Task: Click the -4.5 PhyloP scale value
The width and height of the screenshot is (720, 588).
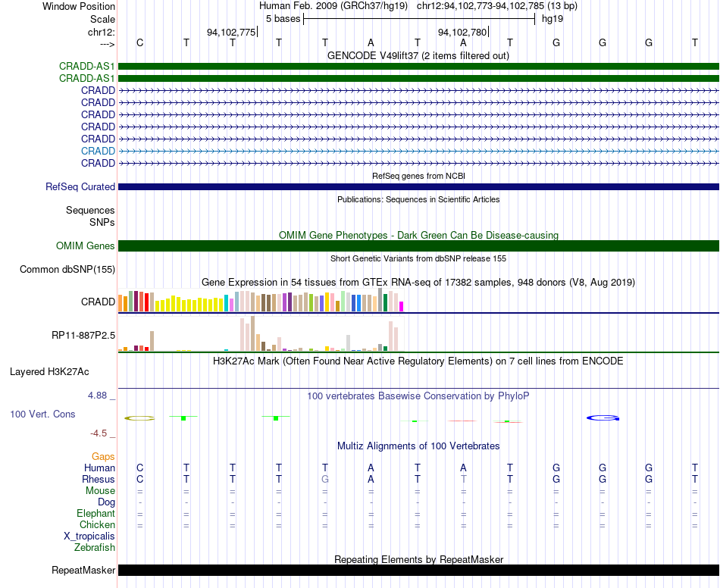Action: pos(99,433)
